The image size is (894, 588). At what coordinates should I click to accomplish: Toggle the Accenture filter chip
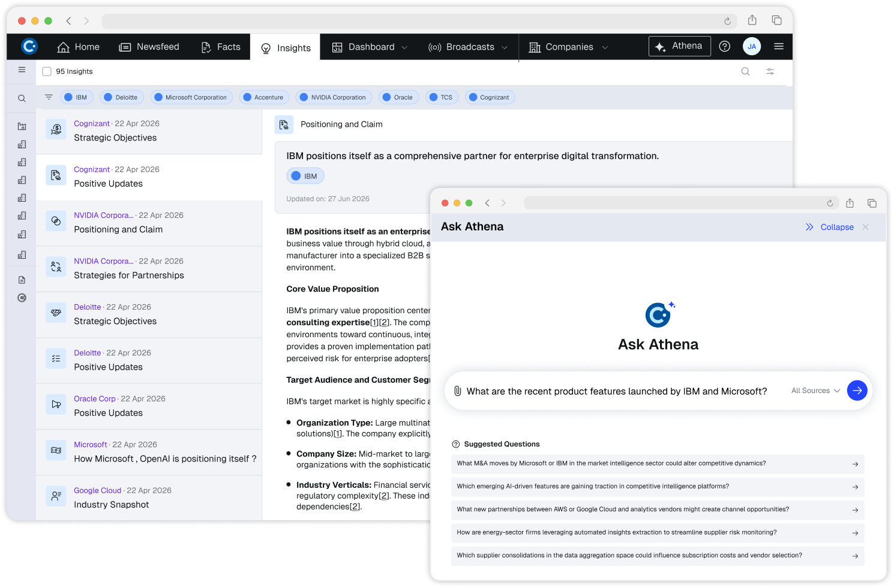[264, 97]
